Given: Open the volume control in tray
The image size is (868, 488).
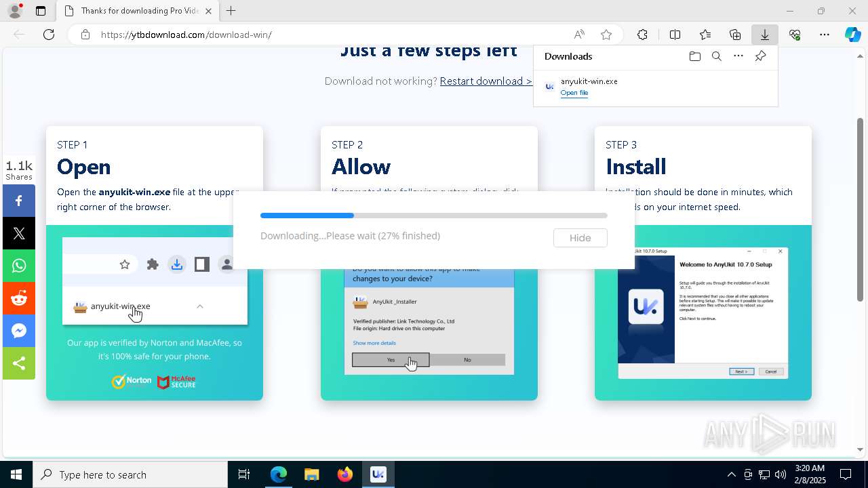Looking at the screenshot, I should pos(781,474).
